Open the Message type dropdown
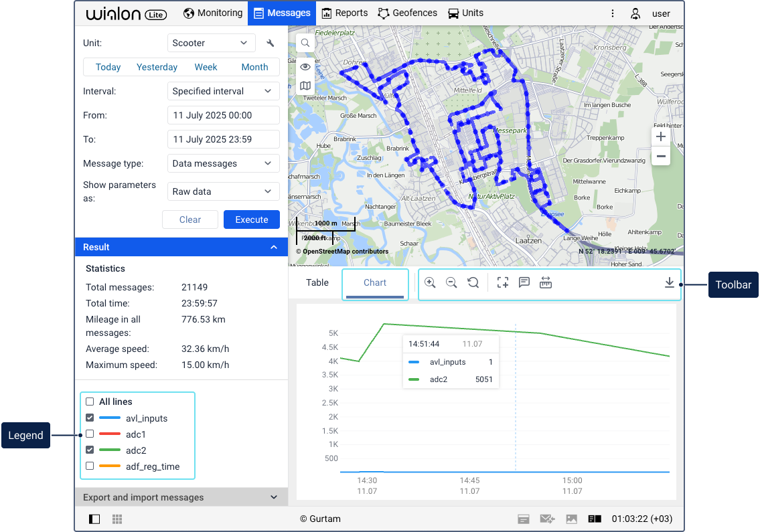The width and height of the screenshot is (760, 532). click(x=224, y=163)
